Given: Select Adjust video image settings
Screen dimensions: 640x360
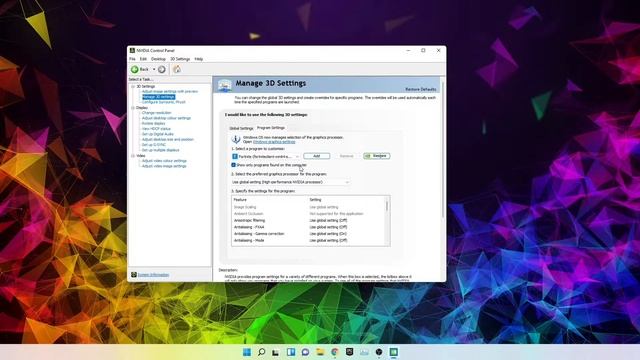Looking at the screenshot, I should (x=164, y=166).
